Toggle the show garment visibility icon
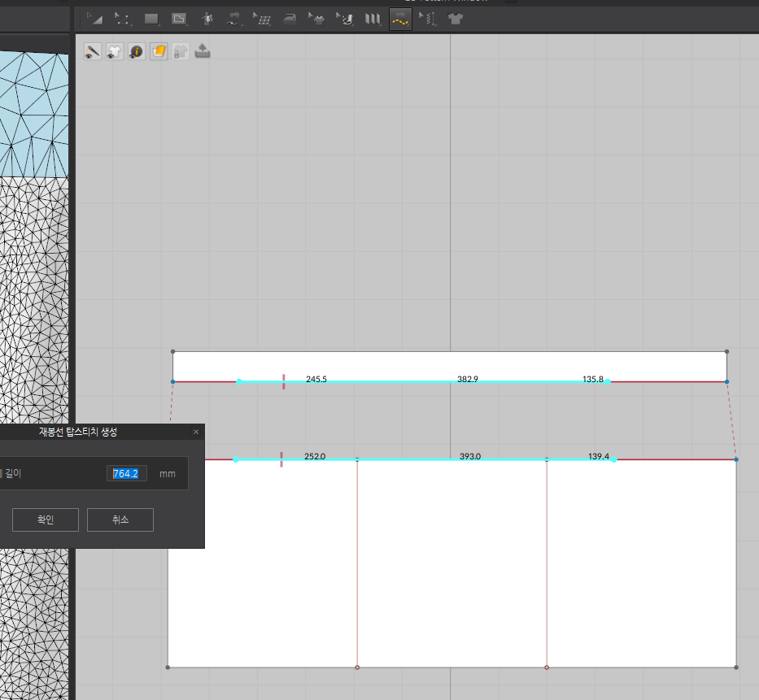Screen dimensions: 759x700 coord(114,51)
